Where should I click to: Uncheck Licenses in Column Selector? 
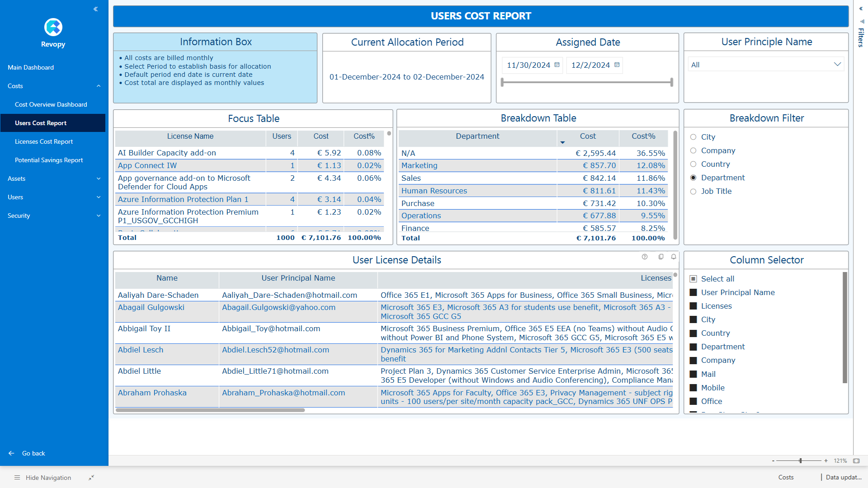pyautogui.click(x=693, y=306)
